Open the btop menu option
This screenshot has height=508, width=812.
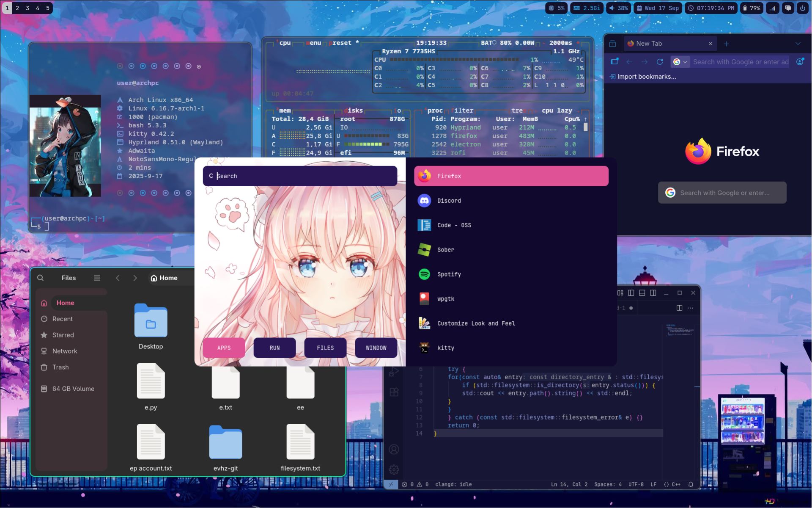coord(313,43)
